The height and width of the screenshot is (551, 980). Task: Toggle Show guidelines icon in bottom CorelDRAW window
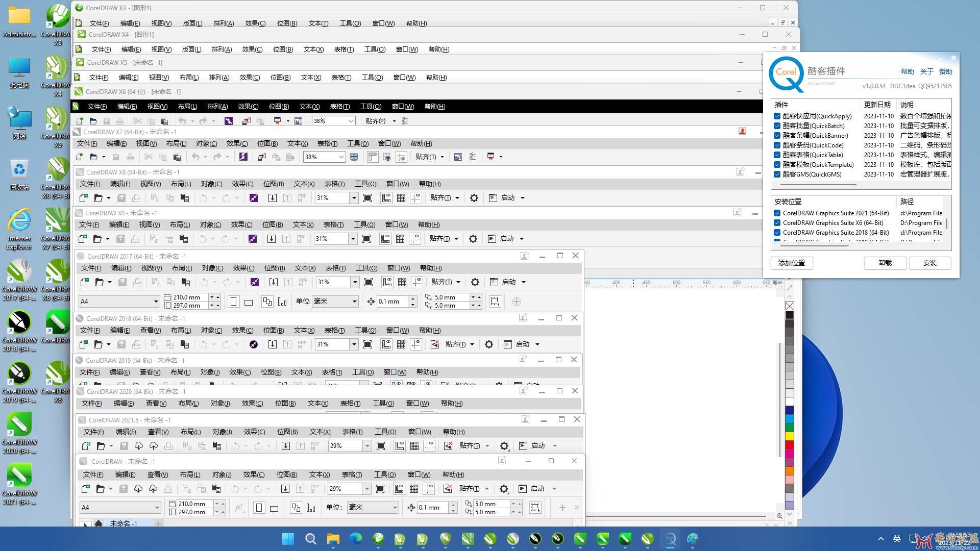[429, 489]
